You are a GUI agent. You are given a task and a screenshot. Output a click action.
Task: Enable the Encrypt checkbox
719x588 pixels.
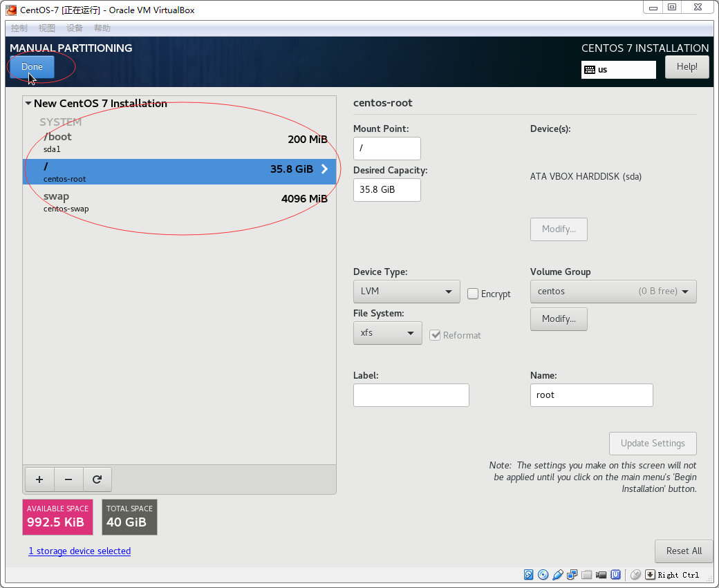pos(473,294)
